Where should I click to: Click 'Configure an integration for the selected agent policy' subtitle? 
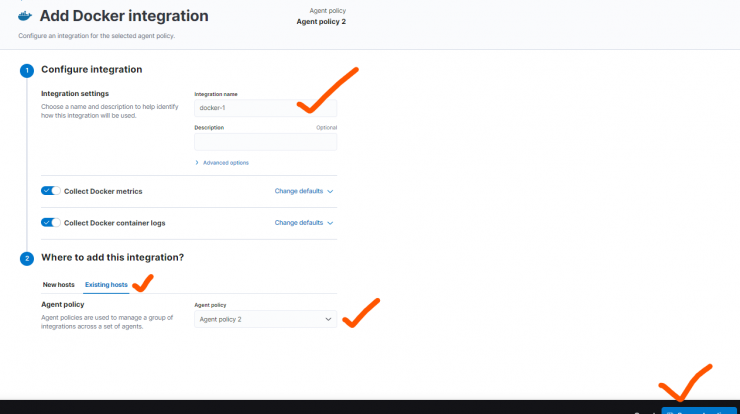point(96,36)
